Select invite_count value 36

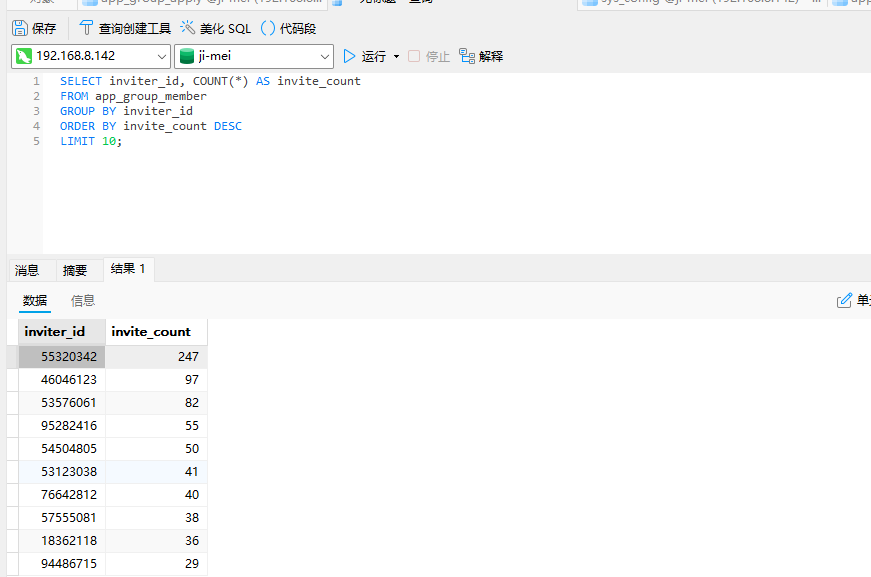157,541
